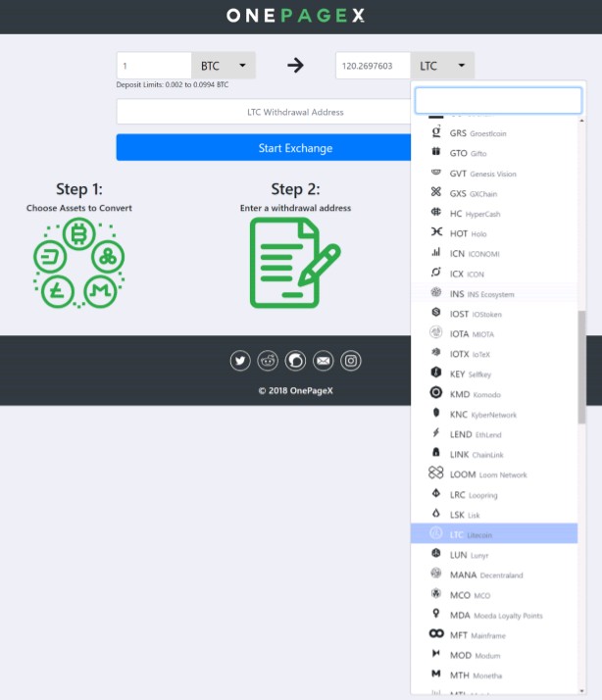Open the BTC source currency dropdown
602x700 pixels.
[x=224, y=66]
